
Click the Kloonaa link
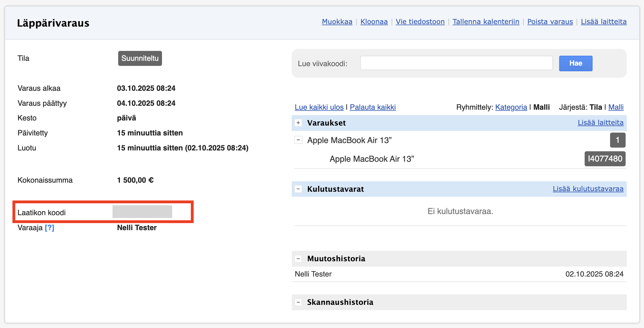(x=374, y=22)
